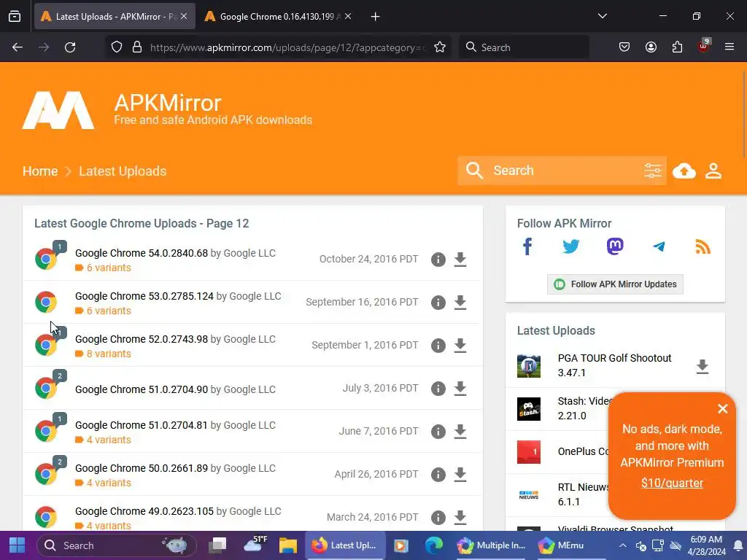Viewport: 747px width, 560px height.
Task: Open Firefox account icon in toolbar
Action: [651, 47]
